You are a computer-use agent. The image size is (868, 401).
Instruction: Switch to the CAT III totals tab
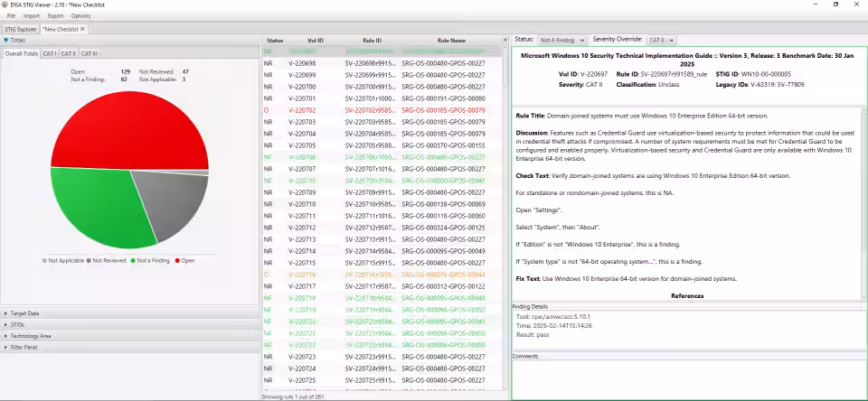click(90, 53)
